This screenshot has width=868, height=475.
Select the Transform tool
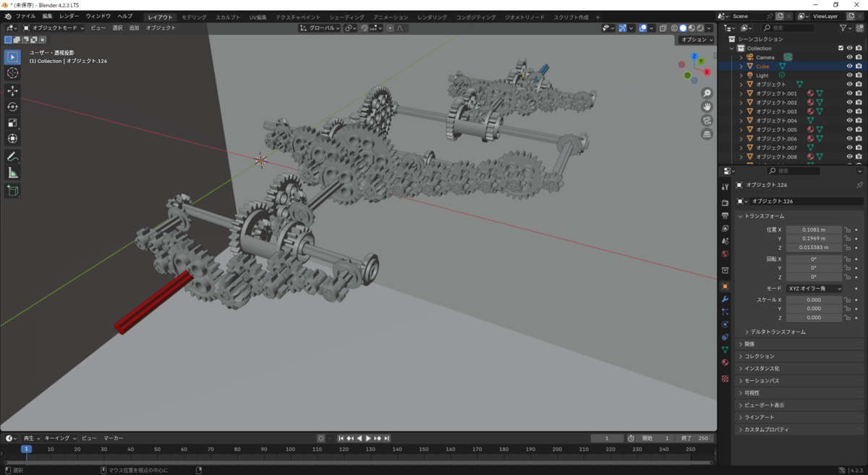(12, 139)
